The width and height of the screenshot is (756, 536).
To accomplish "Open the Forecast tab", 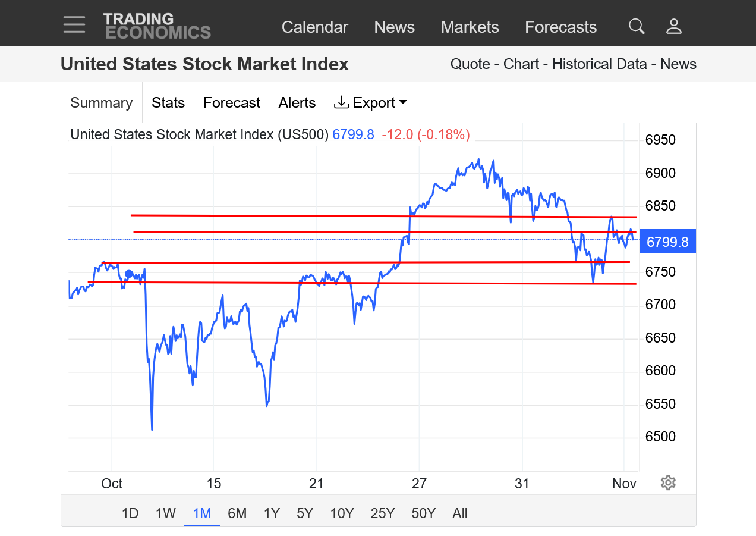I will [x=232, y=103].
